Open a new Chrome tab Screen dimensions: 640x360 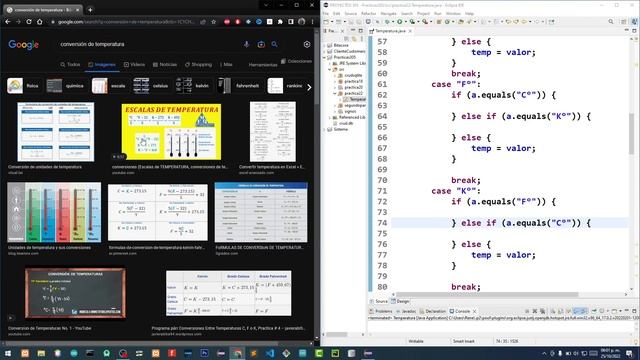coord(90,9)
